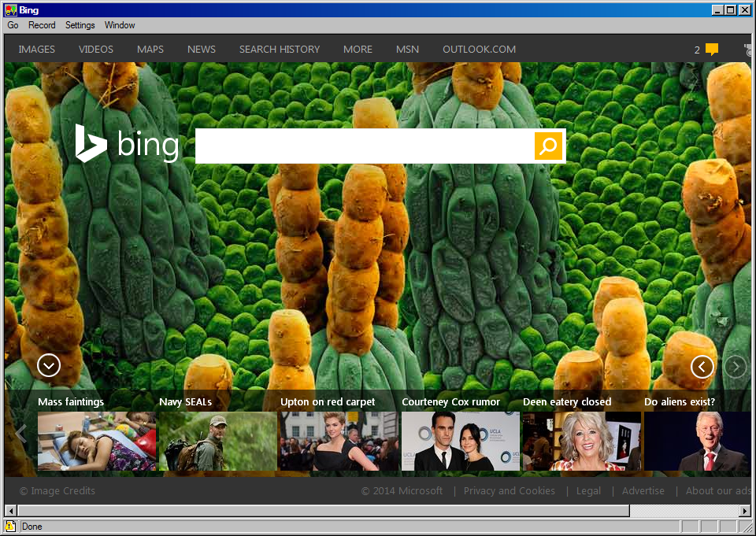Click the horizontal scrollbar right arrow

(745, 511)
